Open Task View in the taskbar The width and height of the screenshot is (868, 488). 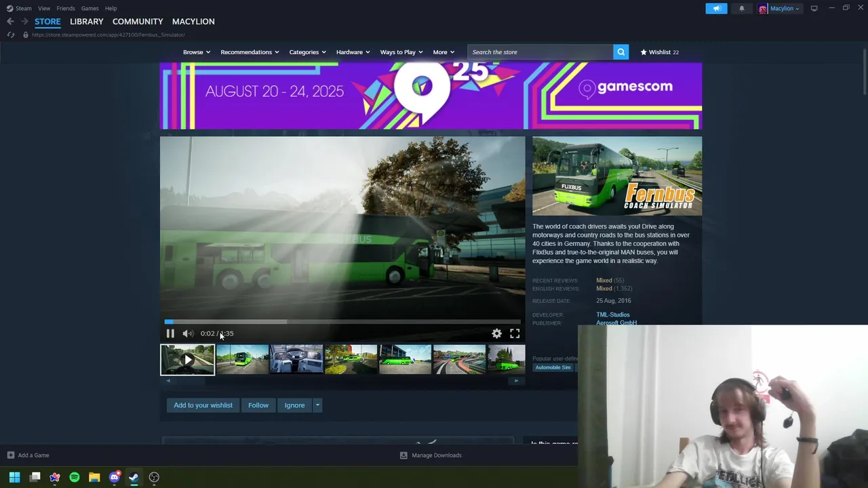(35, 477)
